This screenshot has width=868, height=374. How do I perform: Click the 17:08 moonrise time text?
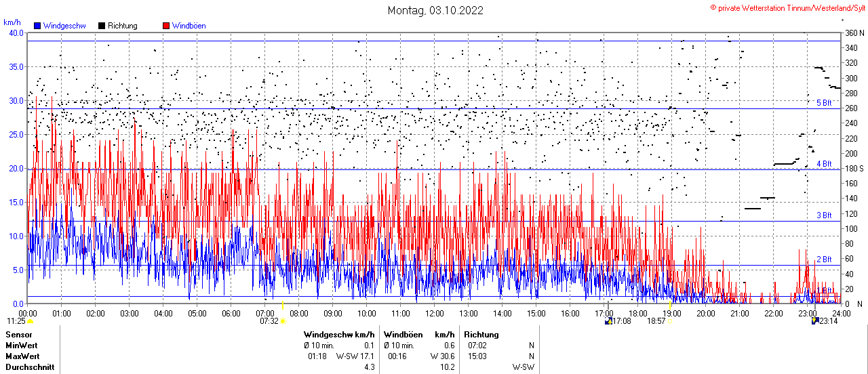point(622,321)
